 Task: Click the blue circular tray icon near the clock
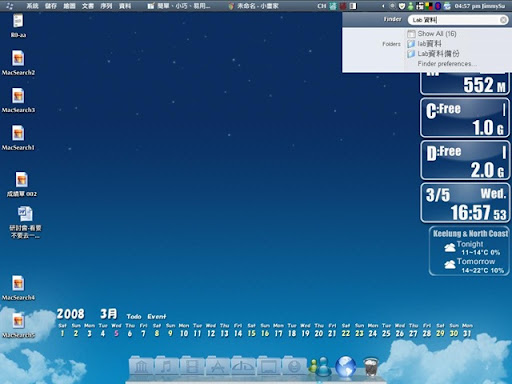click(438, 6)
